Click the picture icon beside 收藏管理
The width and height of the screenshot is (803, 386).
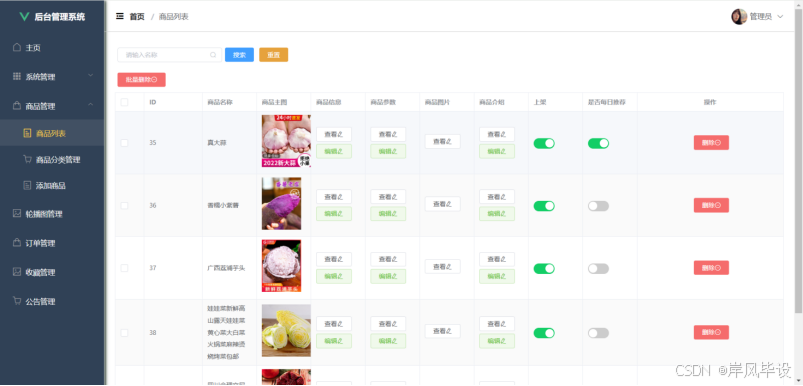(17, 272)
